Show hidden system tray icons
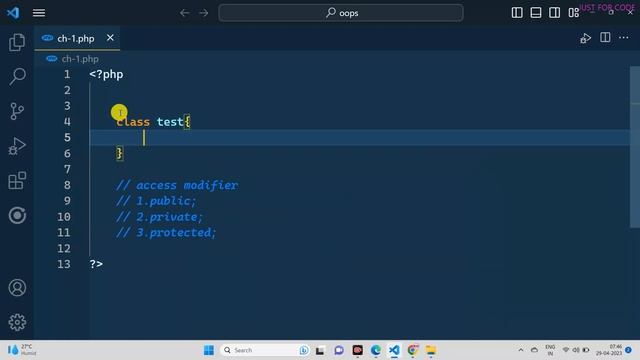Image resolution: width=640 pixels, height=360 pixels. click(521, 350)
